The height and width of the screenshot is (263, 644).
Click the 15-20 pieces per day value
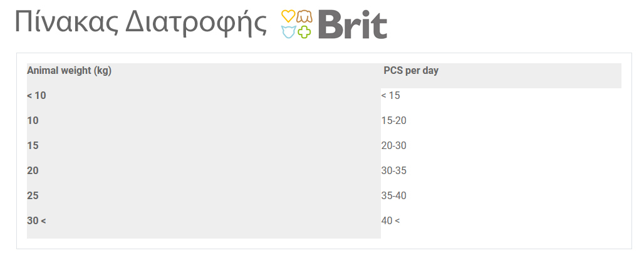coord(394,121)
